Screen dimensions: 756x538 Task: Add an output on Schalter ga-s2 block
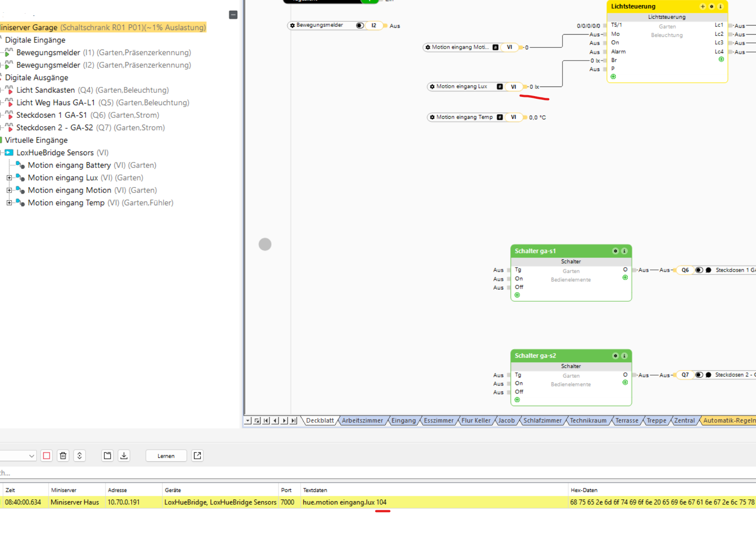point(625,382)
